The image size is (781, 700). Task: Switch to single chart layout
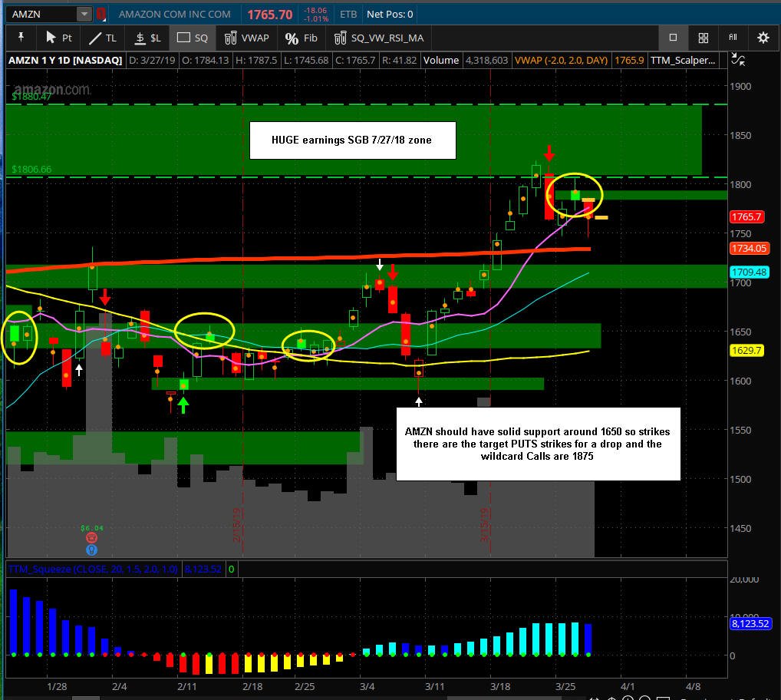673,38
